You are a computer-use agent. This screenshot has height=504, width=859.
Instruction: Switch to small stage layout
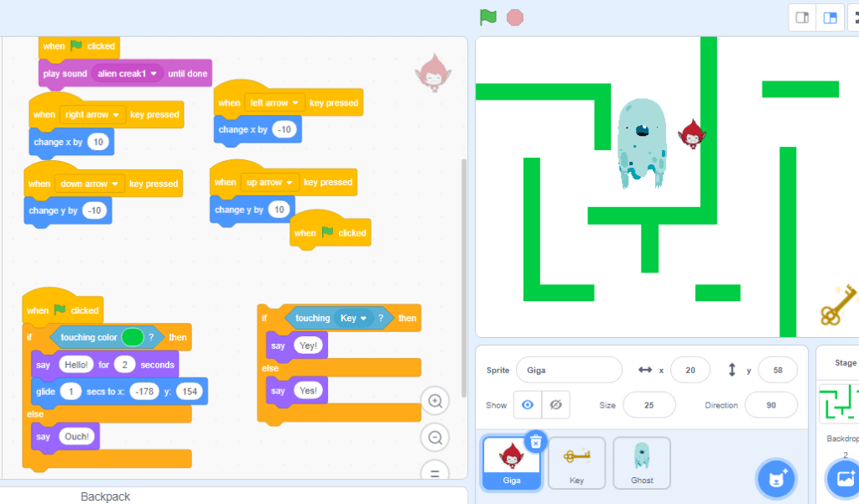coord(802,18)
